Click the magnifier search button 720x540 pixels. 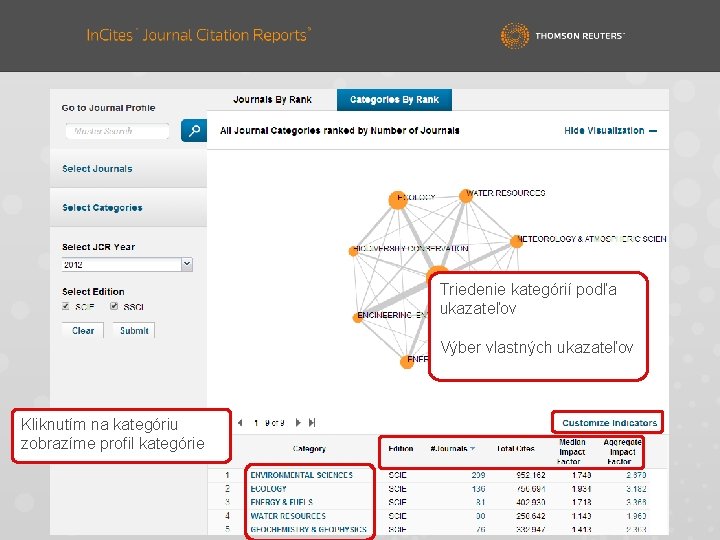point(194,130)
